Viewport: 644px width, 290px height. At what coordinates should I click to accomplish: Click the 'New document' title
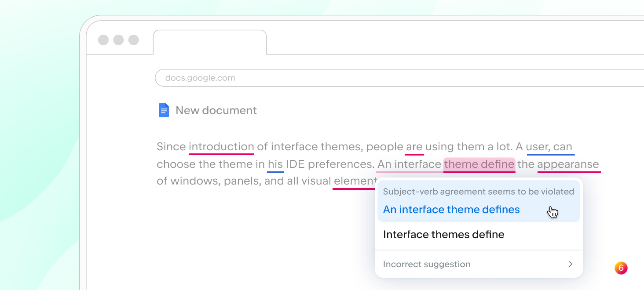click(x=216, y=110)
